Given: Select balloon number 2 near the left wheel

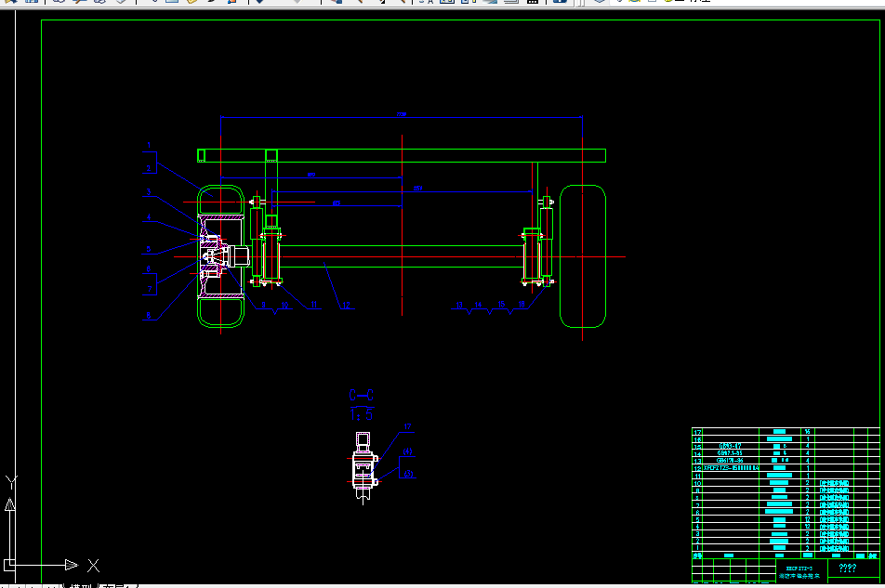Looking at the screenshot, I should (149, 168).
